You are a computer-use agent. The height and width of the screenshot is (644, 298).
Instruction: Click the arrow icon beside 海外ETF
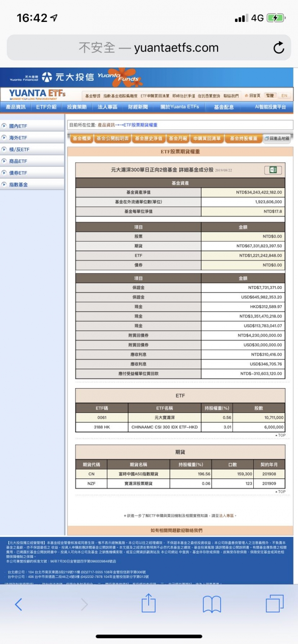(x=5, y=138)
